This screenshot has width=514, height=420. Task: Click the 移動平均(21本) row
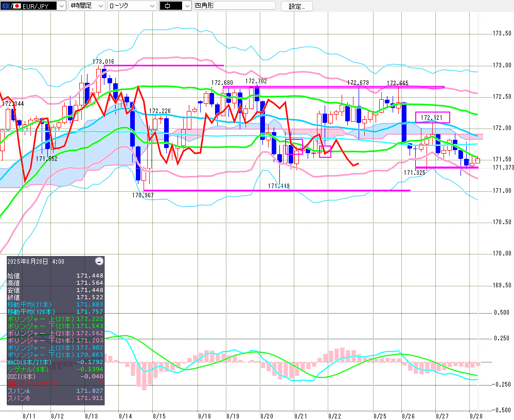click(x=55, y=305)
